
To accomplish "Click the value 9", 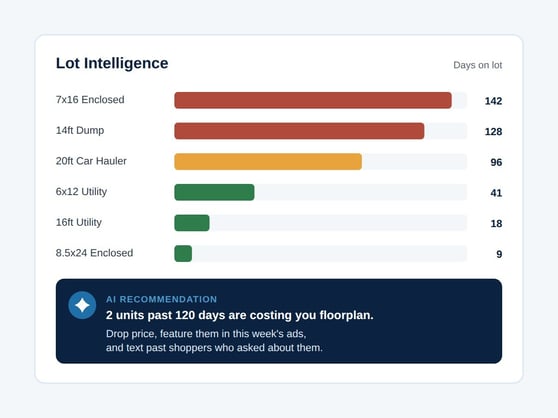I will click(x=499, y=254).
